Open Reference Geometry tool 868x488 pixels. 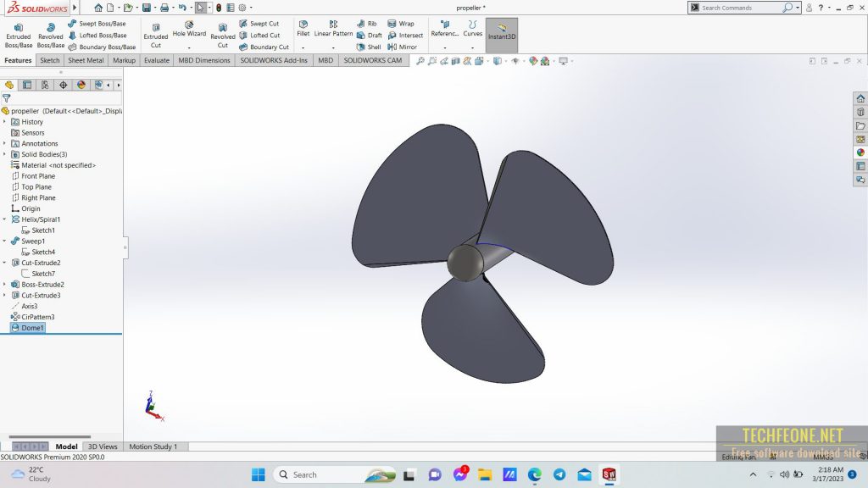point(444,29)
